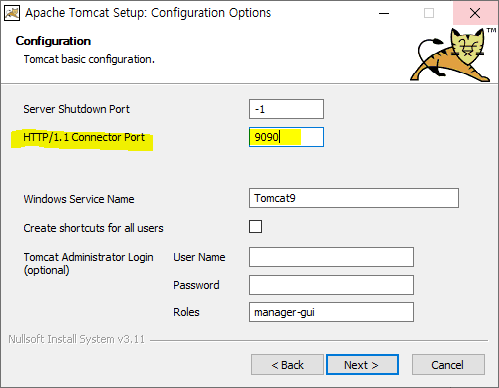This screenshot has width=499, height=388.
Task: Click 'Tomcat basic configuration.' text
Action: [89, 59]
